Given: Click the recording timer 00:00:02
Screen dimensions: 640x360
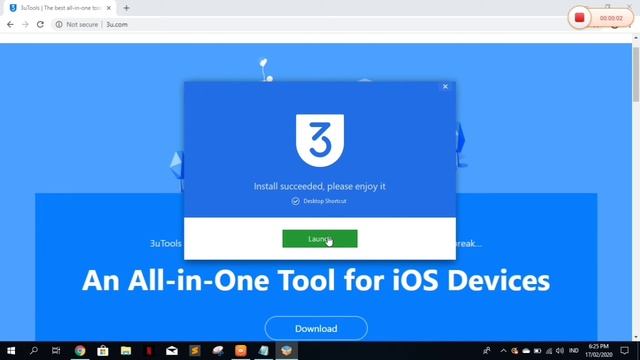Looking at the screenshot, I should pos(611,18).
